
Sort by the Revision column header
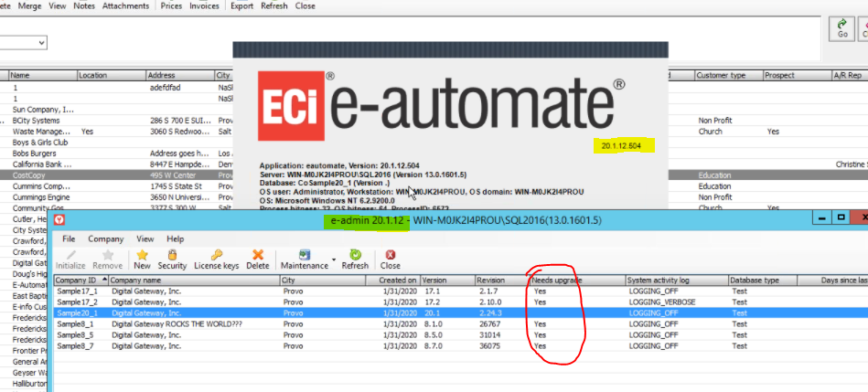(501, 281)
